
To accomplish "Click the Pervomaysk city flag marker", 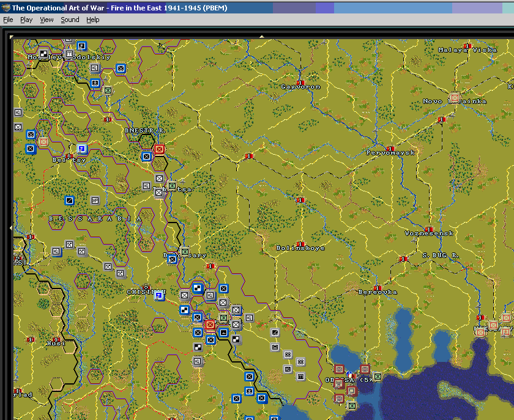I will tap(390, 149).
